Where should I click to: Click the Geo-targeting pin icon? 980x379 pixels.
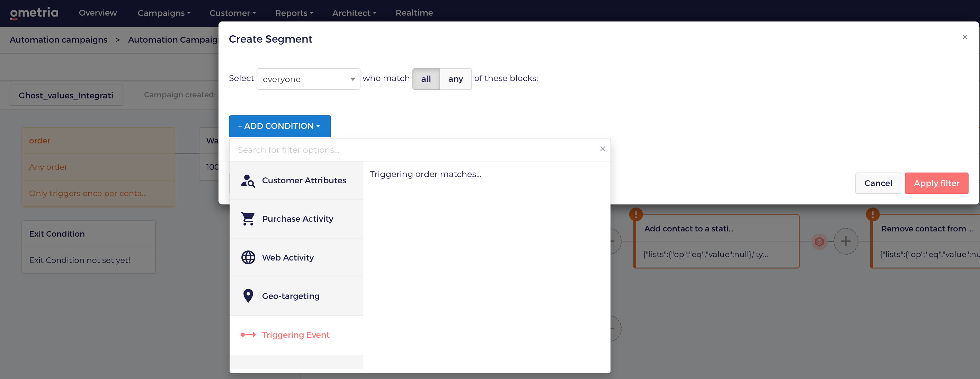[x=248, y=296]
